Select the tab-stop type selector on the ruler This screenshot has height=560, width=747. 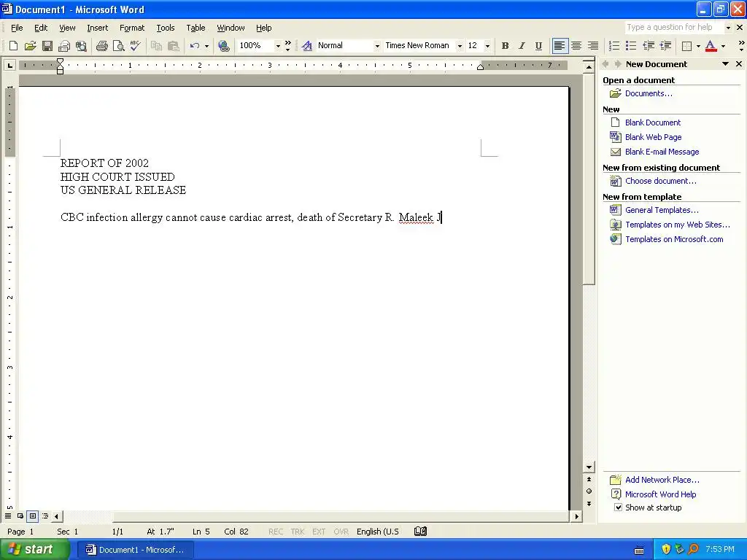[x=9, y=65]
